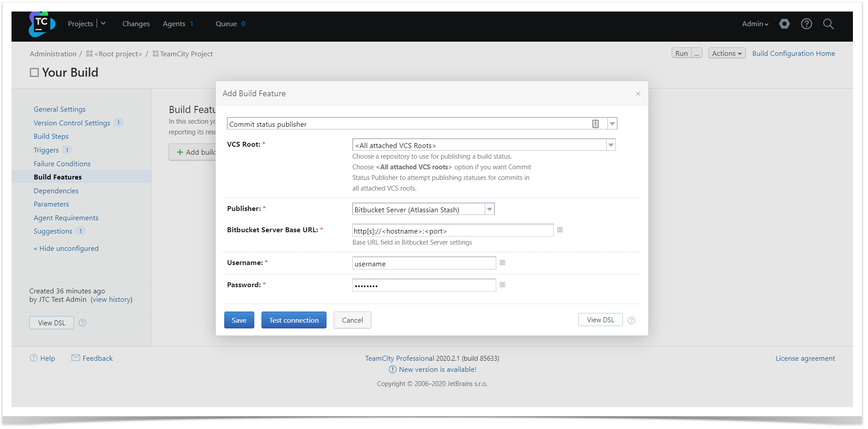The image size is (868, 429).
Task: Open Projects in the top navigation
Action: point(80,24)
